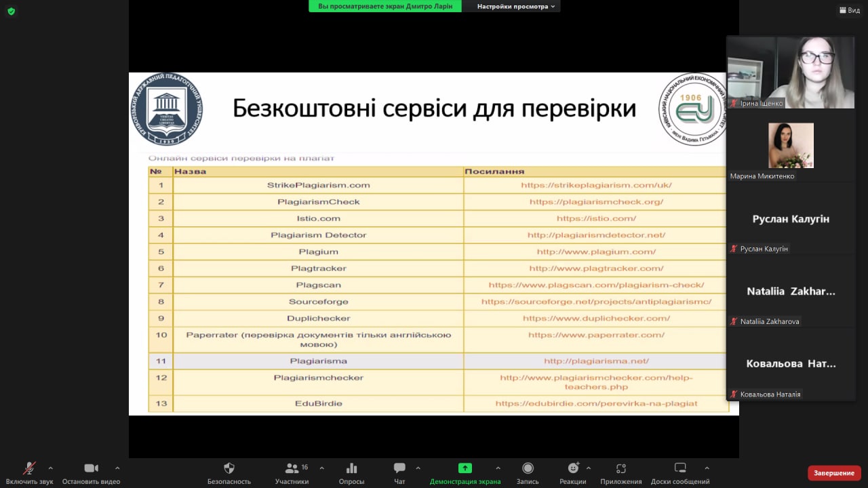868x488 pixels.
Task: Click muted mic icon beside Ковальова Наталія label
Action: [x=734, y=394]
